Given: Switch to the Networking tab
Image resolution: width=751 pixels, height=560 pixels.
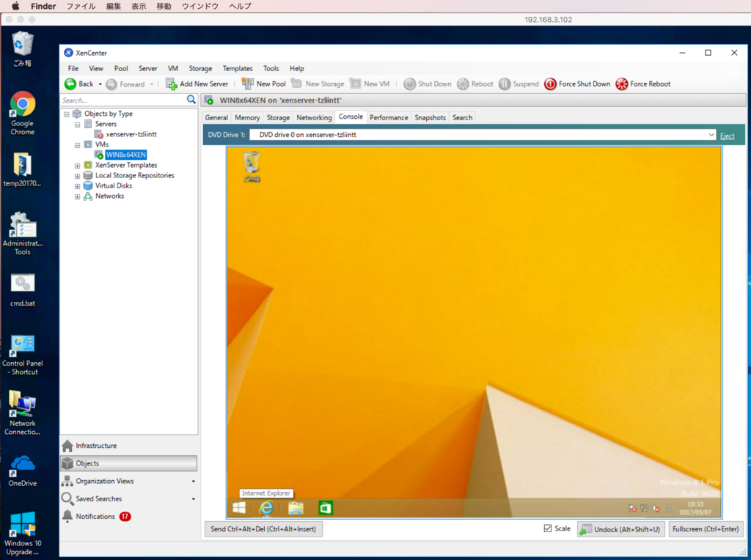Looking at the screenshot, I should (x=314, y=118).
